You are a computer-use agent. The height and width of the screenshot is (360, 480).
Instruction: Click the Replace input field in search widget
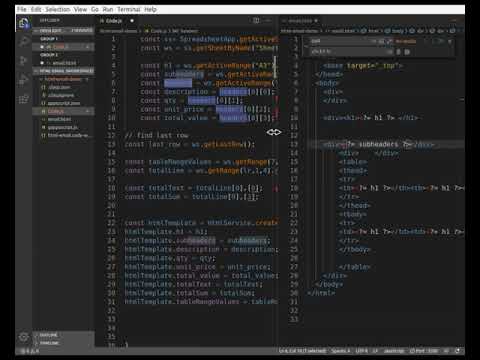(x=350, y=52)
